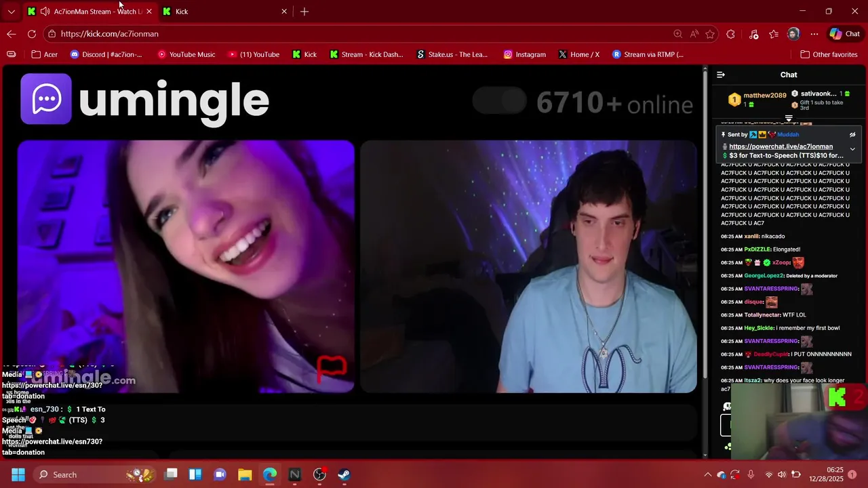Open the Home / X bookmark
This screenshot has height=488, width=868.
pyautogui.click(x=578, y=54)
